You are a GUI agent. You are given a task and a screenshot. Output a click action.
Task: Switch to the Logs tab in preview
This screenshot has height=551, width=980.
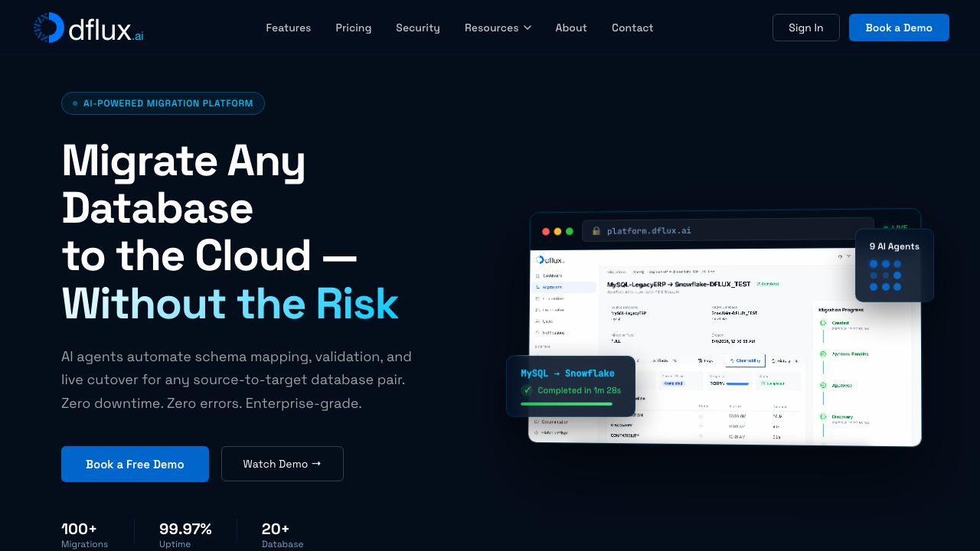pos(705,361)
